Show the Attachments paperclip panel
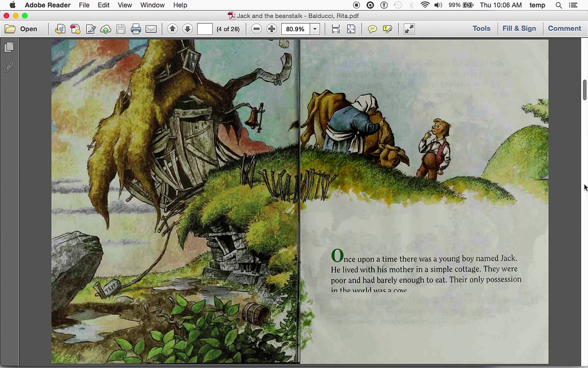588x368 pixels. (x=9, y=67)
